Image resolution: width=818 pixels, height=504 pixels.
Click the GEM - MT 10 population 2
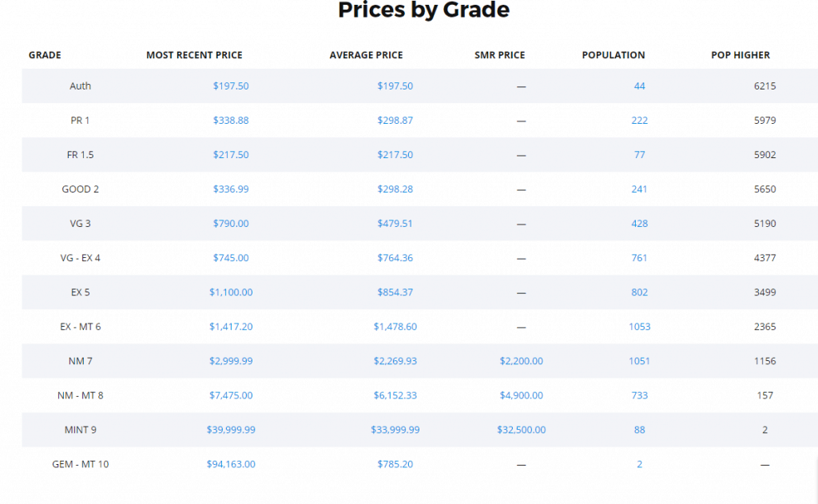point(639,464)
